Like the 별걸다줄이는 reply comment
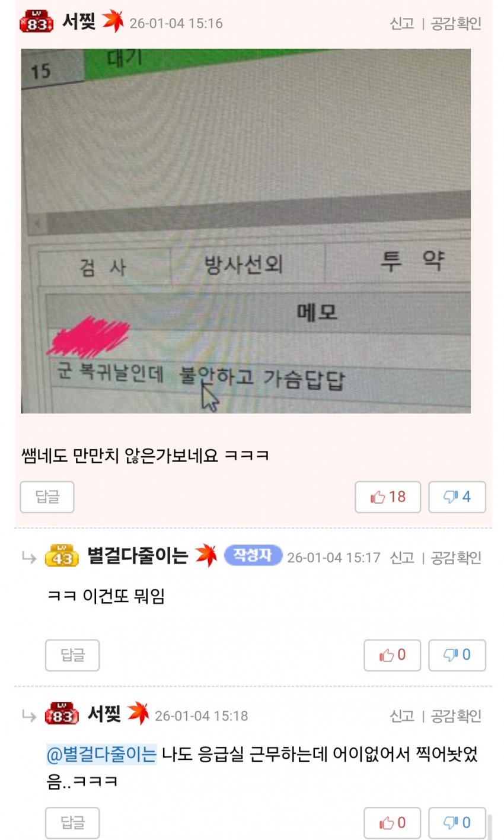Image resolution: width=504 pixels, height=840 pixels. [392, 655]
